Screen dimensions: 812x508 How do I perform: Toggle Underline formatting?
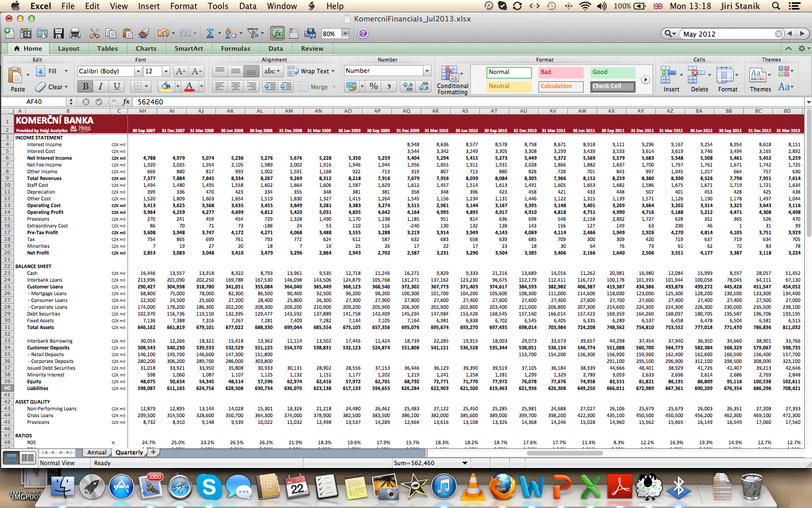(x=116, y=86)
